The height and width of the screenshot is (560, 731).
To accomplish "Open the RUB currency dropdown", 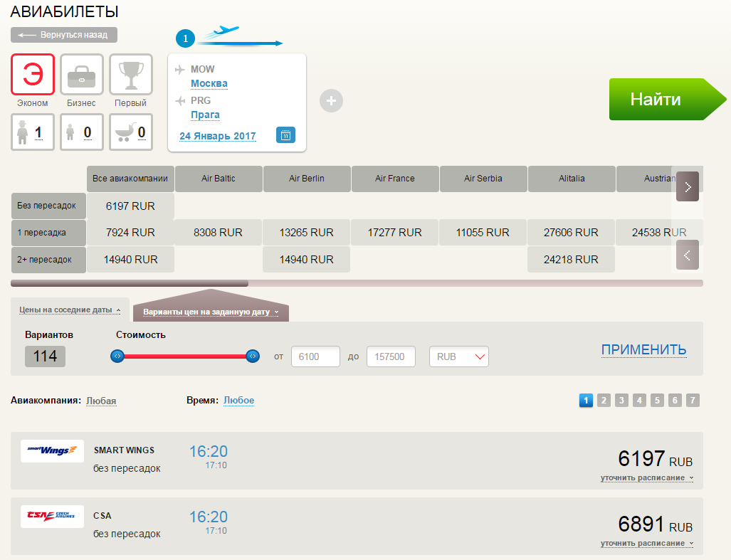I will pos(459,356).
